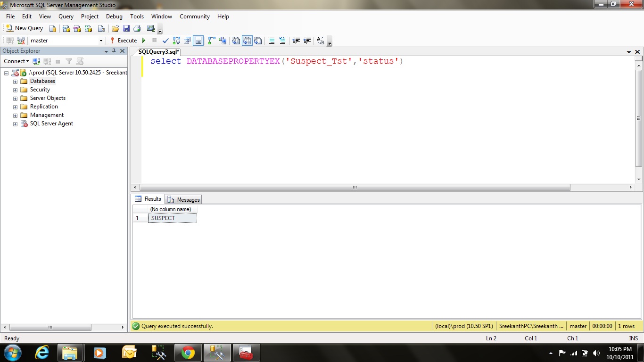Open Google Chrome from the taskbar
The height and width of the screenshot is (362, 644).
pyautogui.click(x=188, y=353)
